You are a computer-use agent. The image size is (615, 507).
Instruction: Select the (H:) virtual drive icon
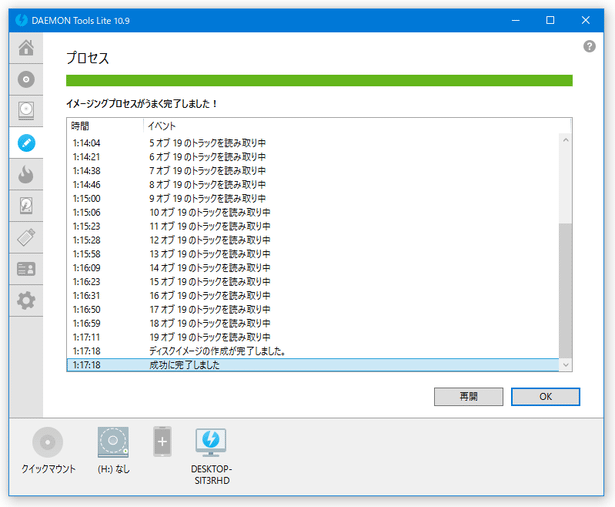113,442
